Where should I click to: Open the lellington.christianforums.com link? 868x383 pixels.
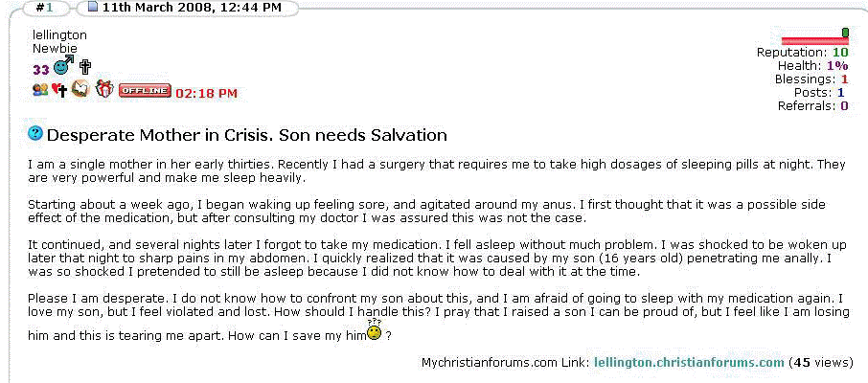[x=689, y=363]
